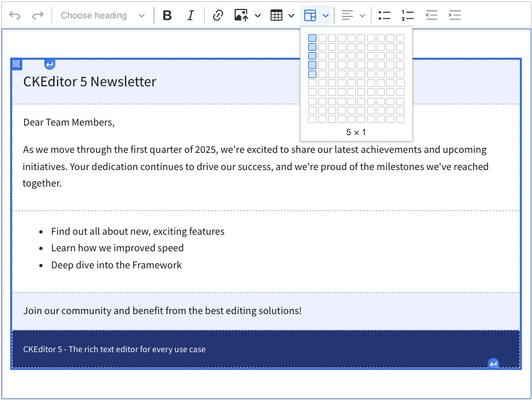This screenshot has width=532, height=401.
Task: Toggle bold formatting
Action: (167, 15)
